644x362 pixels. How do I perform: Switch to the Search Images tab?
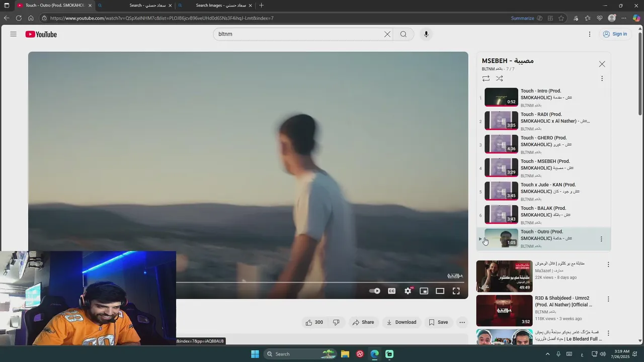215,6
